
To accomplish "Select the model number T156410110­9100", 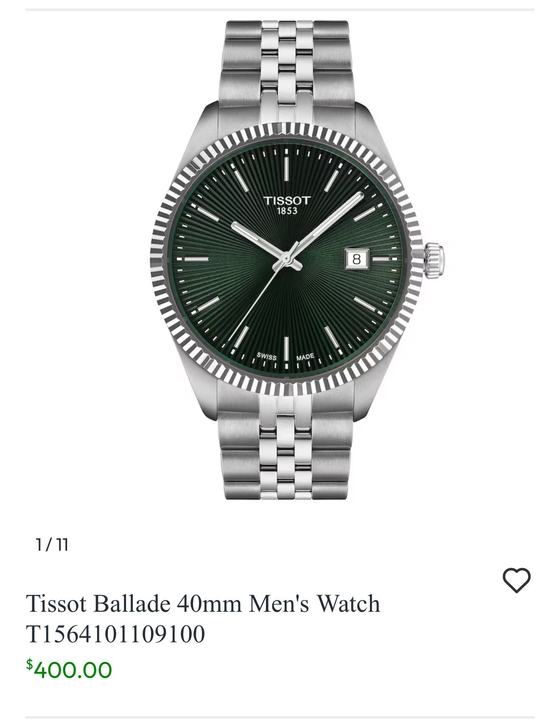I will click(115, 634).
